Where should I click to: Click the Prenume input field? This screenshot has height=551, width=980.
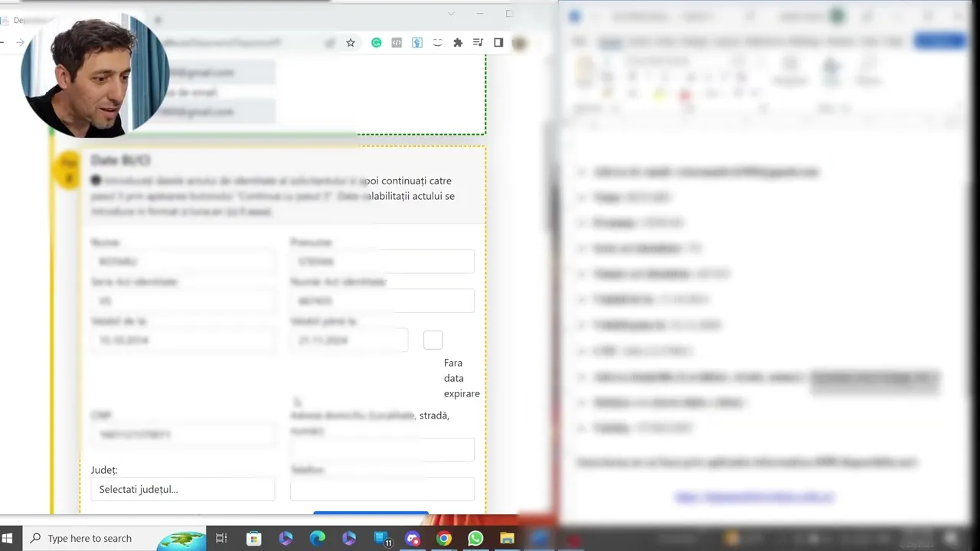click(382, 262)
